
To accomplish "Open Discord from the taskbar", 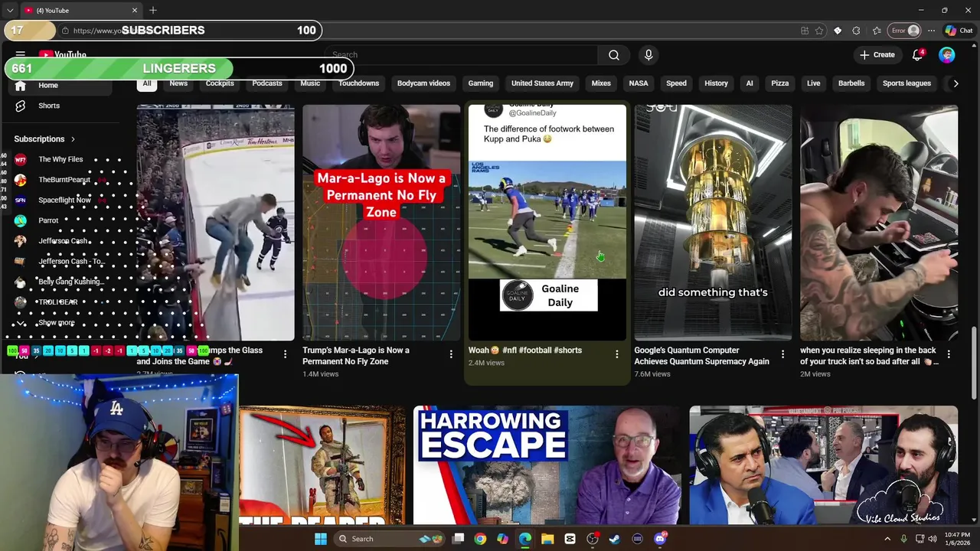I will click(x=660, y=539).
